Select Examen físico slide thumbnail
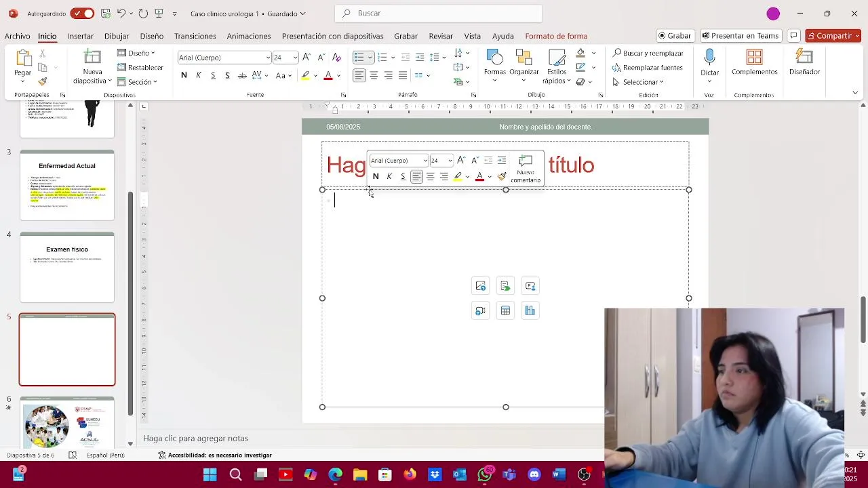The image size is (868, 488). point(67,268)
